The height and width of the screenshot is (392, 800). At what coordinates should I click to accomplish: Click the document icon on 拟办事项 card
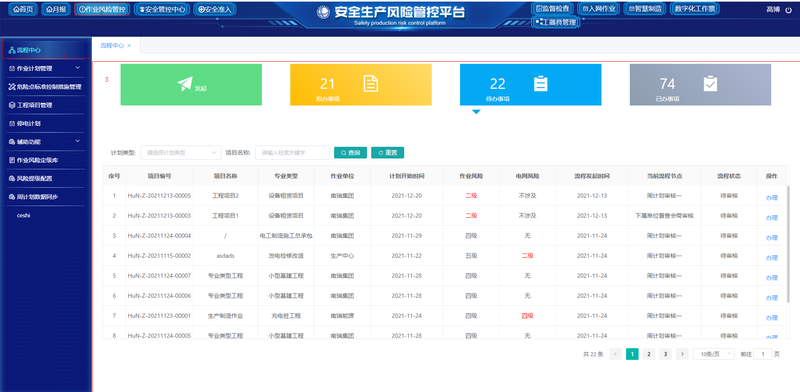371,84
